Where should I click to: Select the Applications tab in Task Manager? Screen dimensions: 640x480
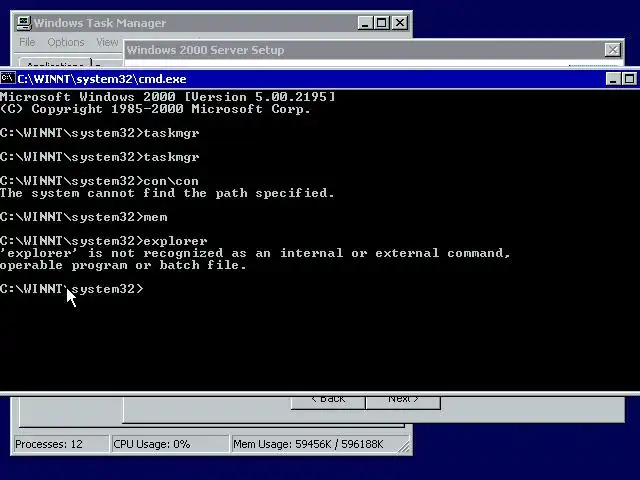coord(55,63)
